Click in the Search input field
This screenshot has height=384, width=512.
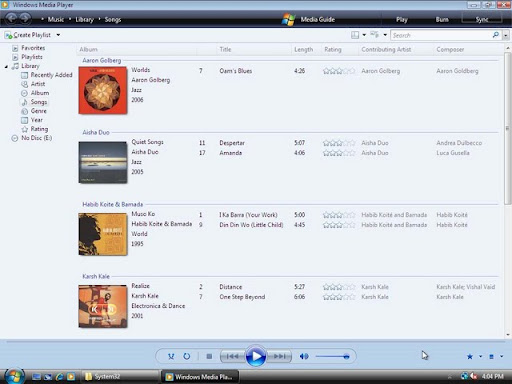click(x=441, y=35)
